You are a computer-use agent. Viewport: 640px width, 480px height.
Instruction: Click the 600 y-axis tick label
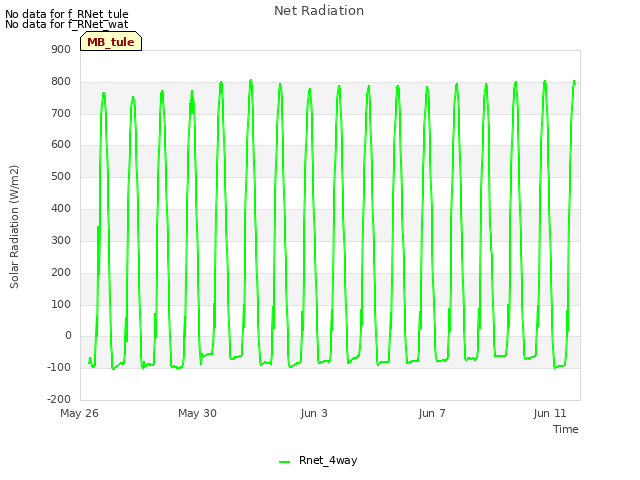(61, 144)
